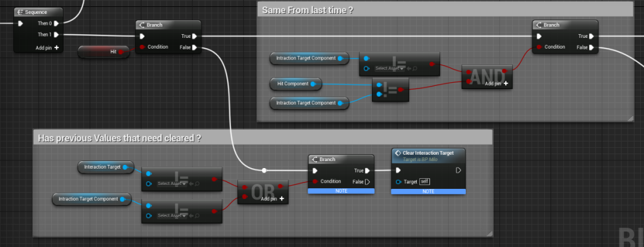Open Select Asset dropdown in top not-equal node
644x247 pixels.
(390, 68)
